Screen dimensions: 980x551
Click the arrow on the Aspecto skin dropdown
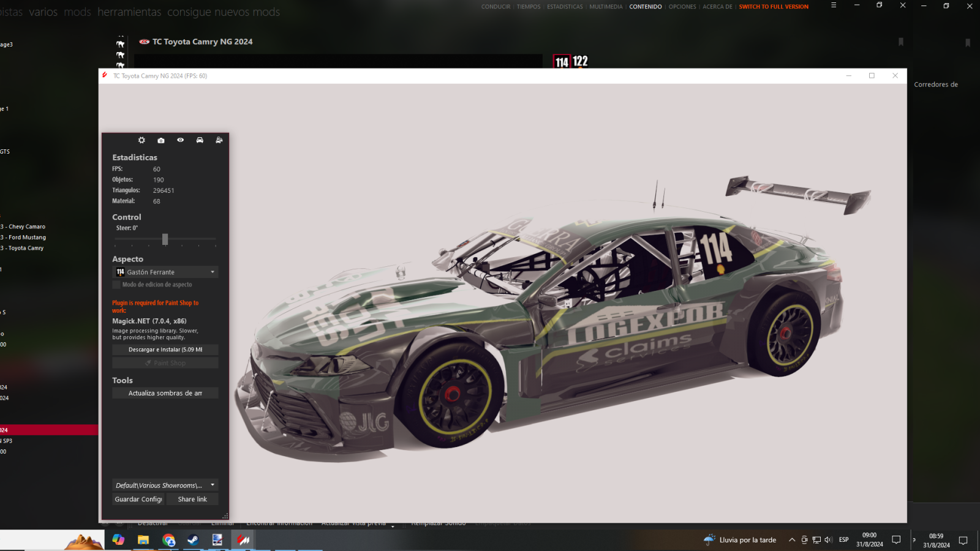click(x=213, y=272)
